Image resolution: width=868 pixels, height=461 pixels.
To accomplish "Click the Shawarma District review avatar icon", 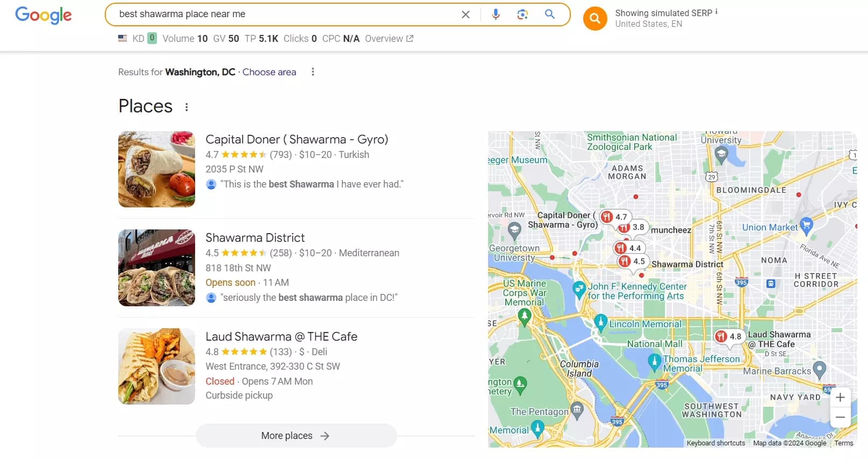I will (x=211, y=298).
